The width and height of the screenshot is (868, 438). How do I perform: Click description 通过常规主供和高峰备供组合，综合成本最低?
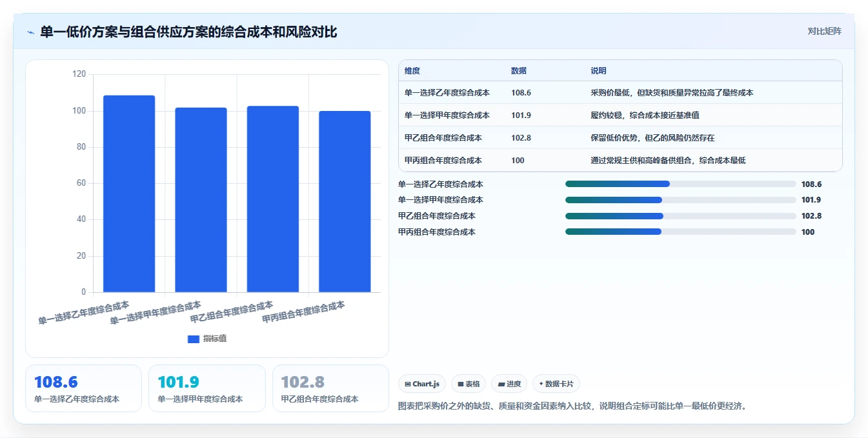click(x=668, y=161)
